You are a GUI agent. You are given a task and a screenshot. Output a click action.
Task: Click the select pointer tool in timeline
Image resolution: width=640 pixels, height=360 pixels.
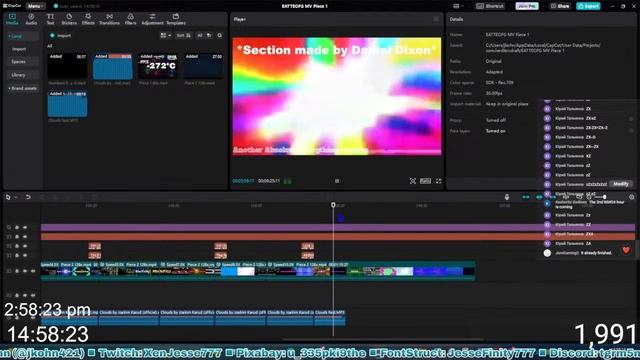point(8,197)
